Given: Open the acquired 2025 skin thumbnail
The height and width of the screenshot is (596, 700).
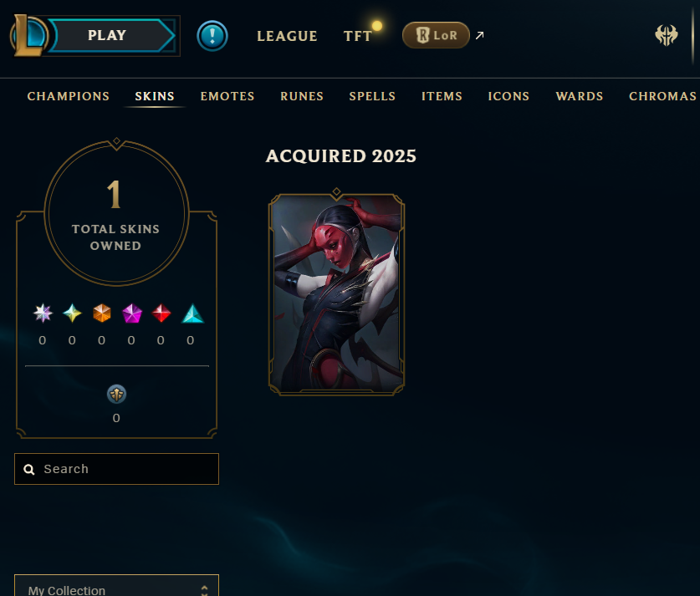Looking at the screenshot, I should pos(336,293).
